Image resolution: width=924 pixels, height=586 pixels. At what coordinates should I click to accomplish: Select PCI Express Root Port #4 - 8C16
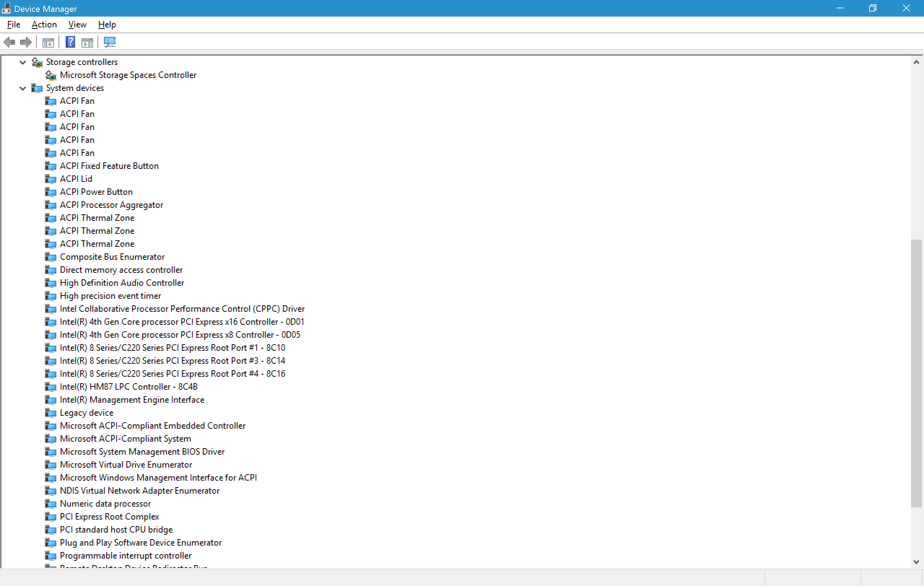(x=173, y=374)
